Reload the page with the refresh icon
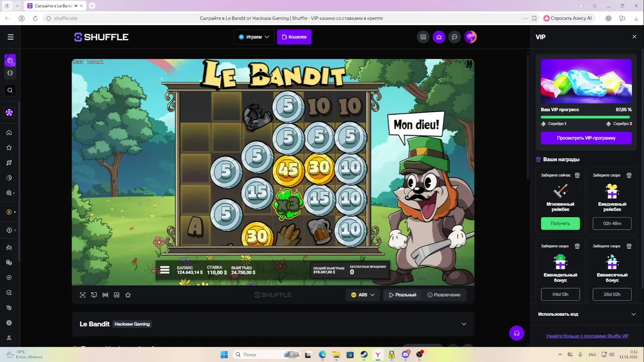 [35, 18]
